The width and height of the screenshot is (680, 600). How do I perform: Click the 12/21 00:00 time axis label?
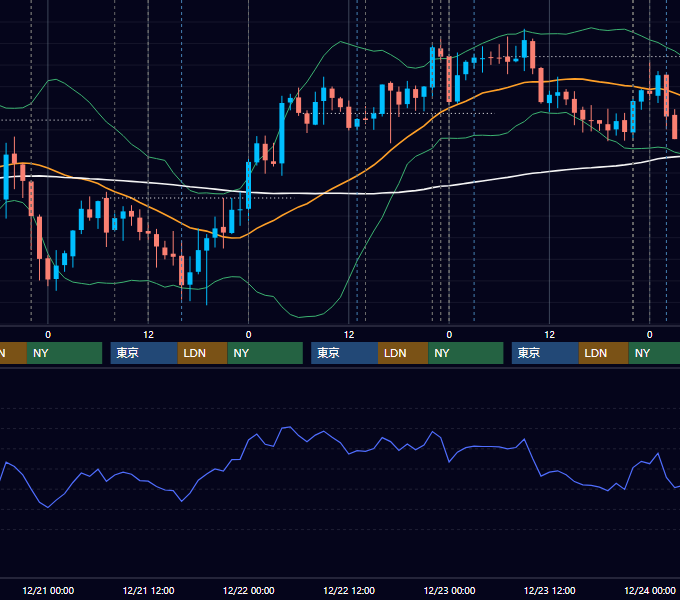(x=48, y=590)
